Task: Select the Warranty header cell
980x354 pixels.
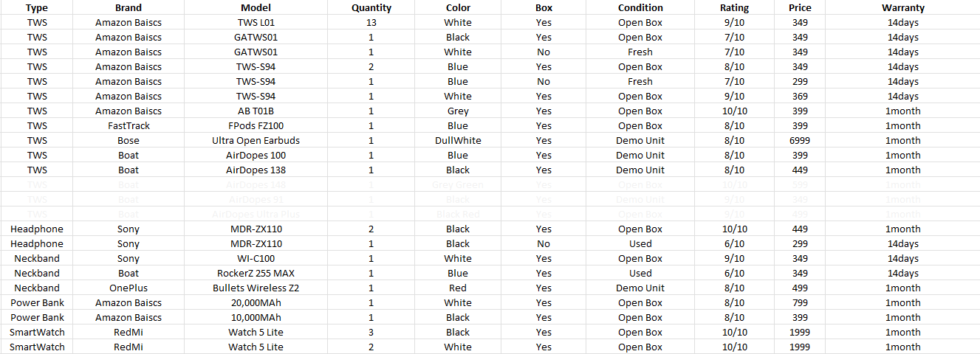Action: click(902, 7)
